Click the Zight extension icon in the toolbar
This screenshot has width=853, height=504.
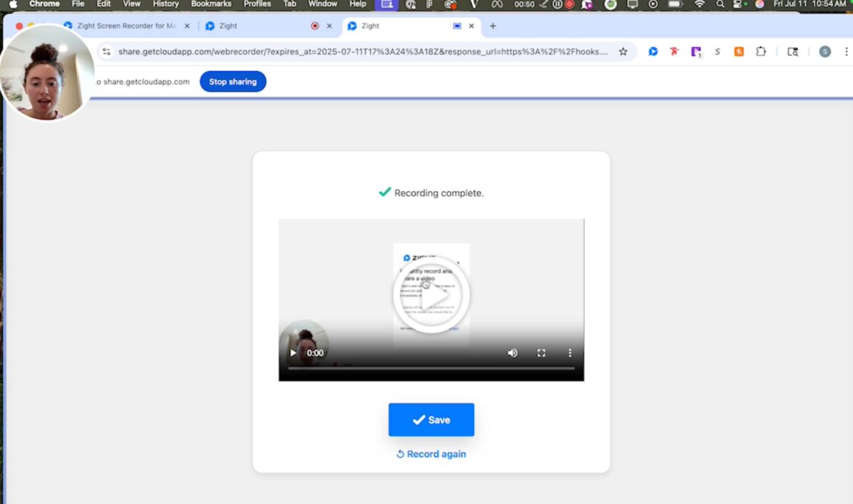[653, 51]
